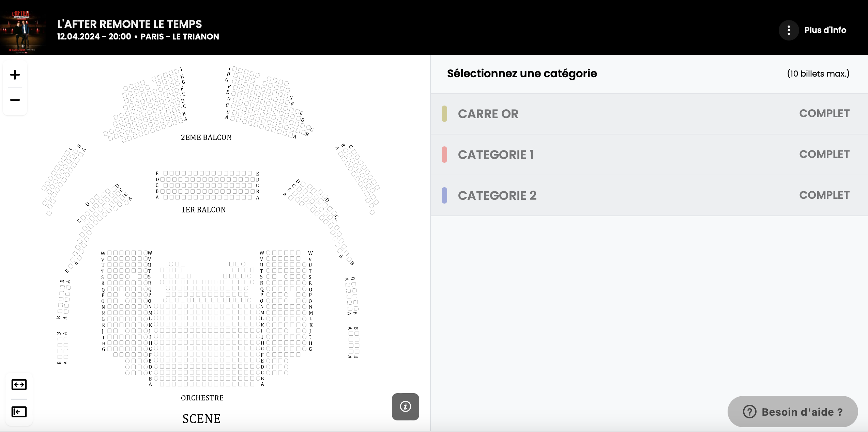Click the gold CARRE OR color swatch
The image size is (868, 432).
[444, 114]
